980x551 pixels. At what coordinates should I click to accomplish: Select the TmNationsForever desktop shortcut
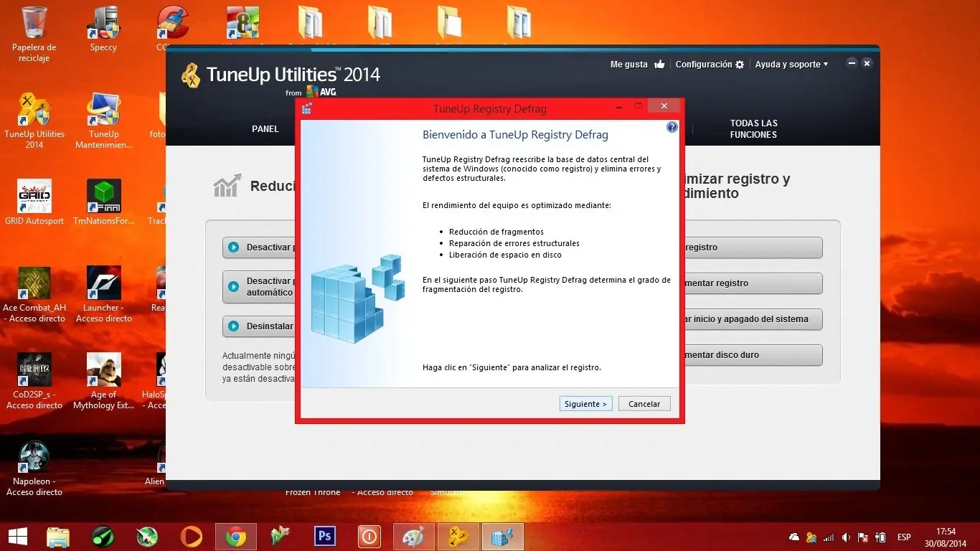click(x=104, y=203)
